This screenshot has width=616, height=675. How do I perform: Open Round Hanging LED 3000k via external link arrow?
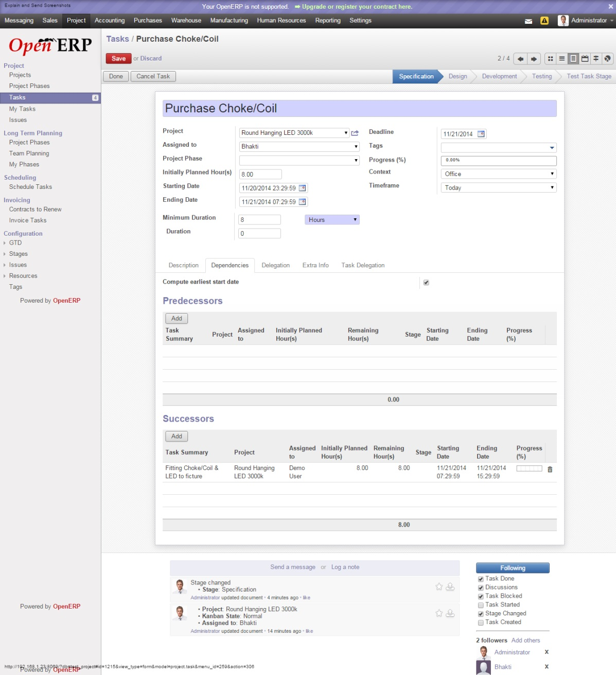click(355, 132)
